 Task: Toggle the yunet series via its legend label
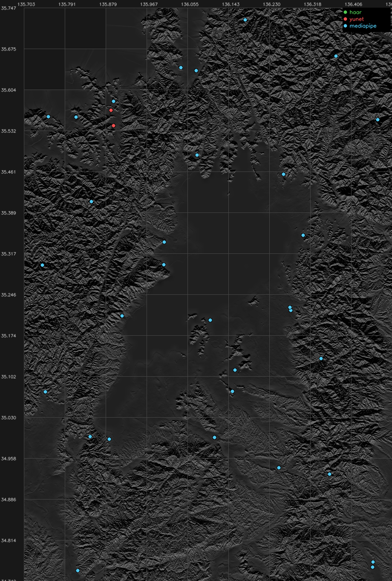click(357, 19)
